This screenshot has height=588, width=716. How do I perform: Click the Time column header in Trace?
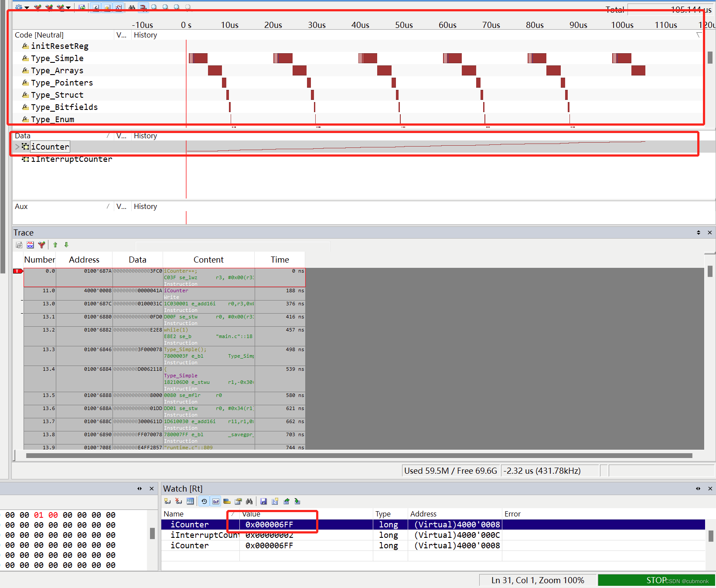(280, 260)
